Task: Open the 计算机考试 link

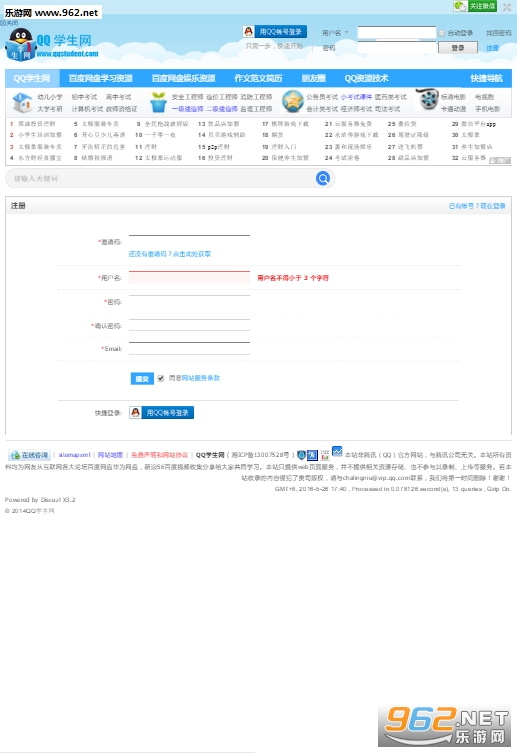Action: coord(87,109)
